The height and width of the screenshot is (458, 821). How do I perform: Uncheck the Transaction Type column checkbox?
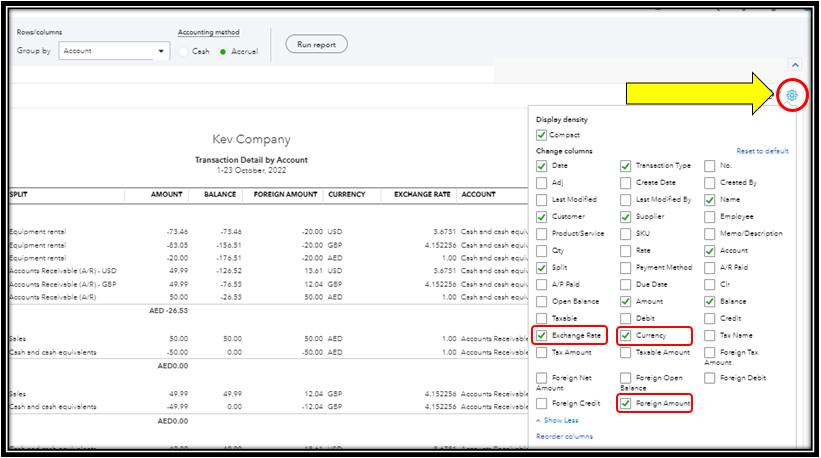pyautogui.click(x=625, y=166)
